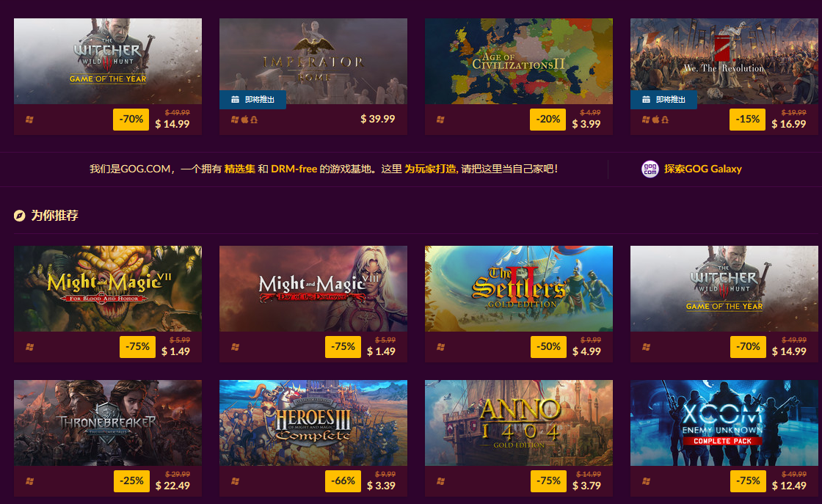This screenshot has height=504, width=822.
Task: Click the DRM-free highlighted link
Action: point(294,169)
